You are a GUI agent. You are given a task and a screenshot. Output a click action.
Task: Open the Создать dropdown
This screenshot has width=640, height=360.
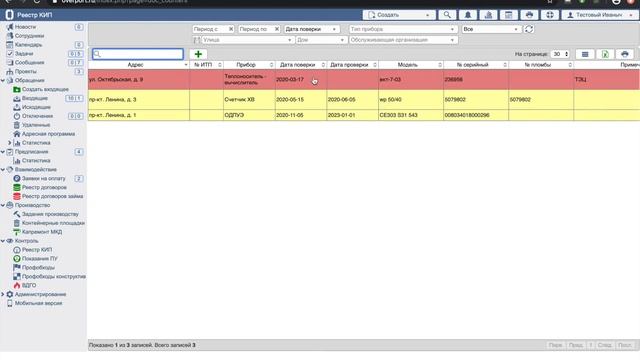pyautogui.click(x=399, y=15)
